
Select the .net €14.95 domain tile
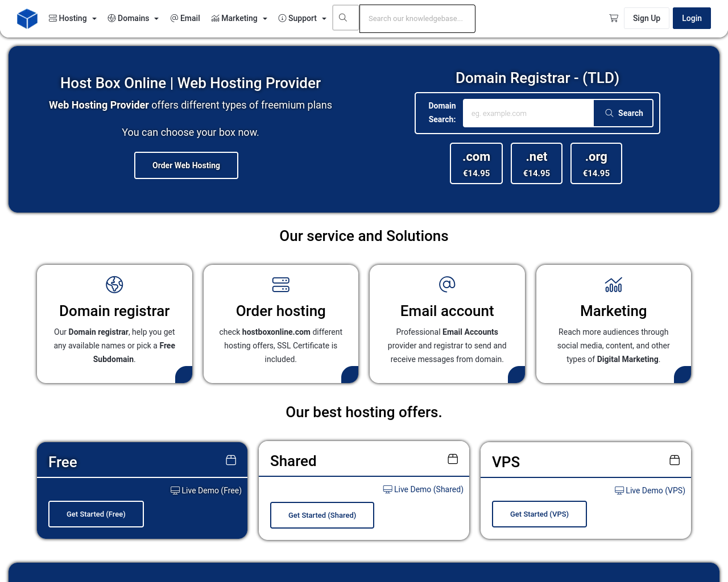pos(536,164)
